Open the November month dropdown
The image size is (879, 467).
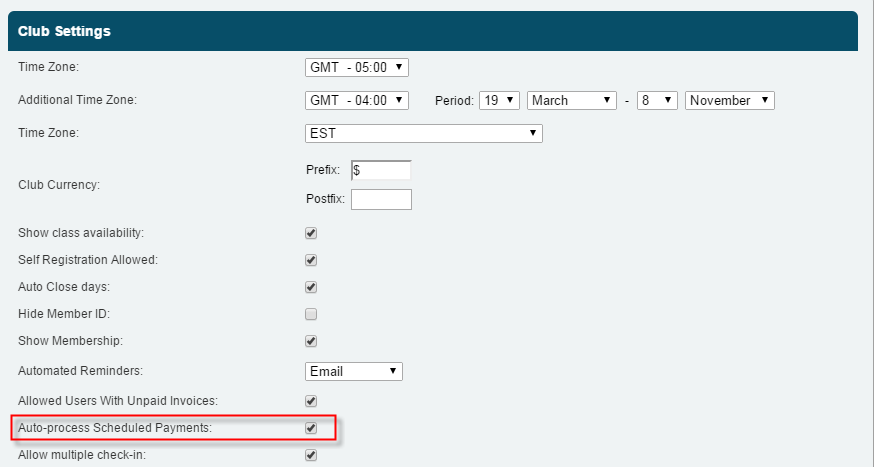pos(730,100)
